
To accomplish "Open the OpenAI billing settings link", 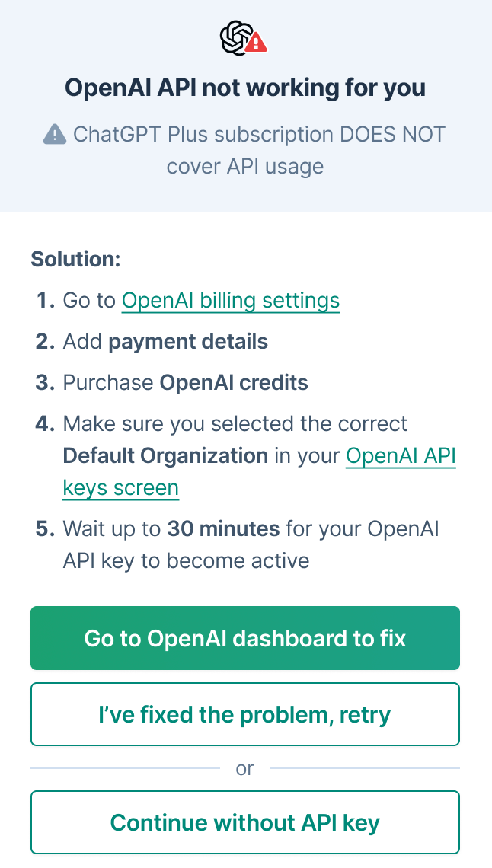I will click(231, 301).
